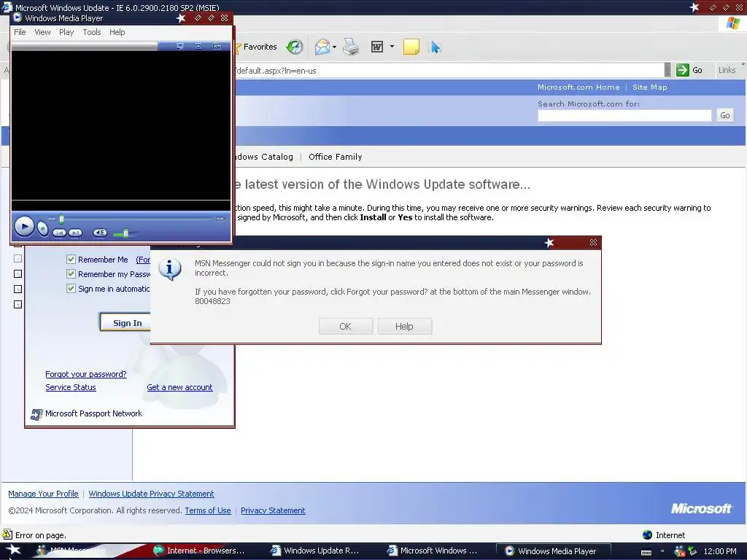747x560 pixels.
Task: Click the blue cursor toolbar icon
Action: 435,47
